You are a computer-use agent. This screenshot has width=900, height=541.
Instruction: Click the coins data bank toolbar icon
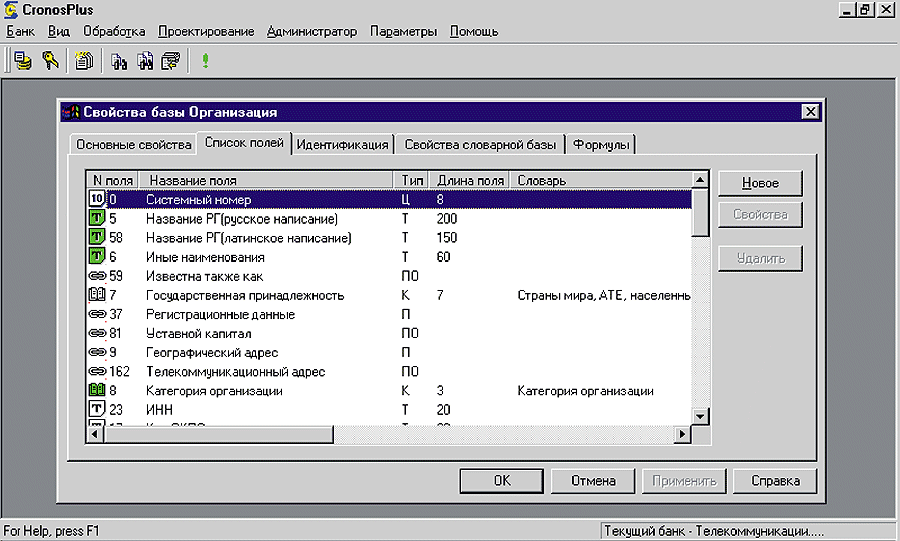22,60
